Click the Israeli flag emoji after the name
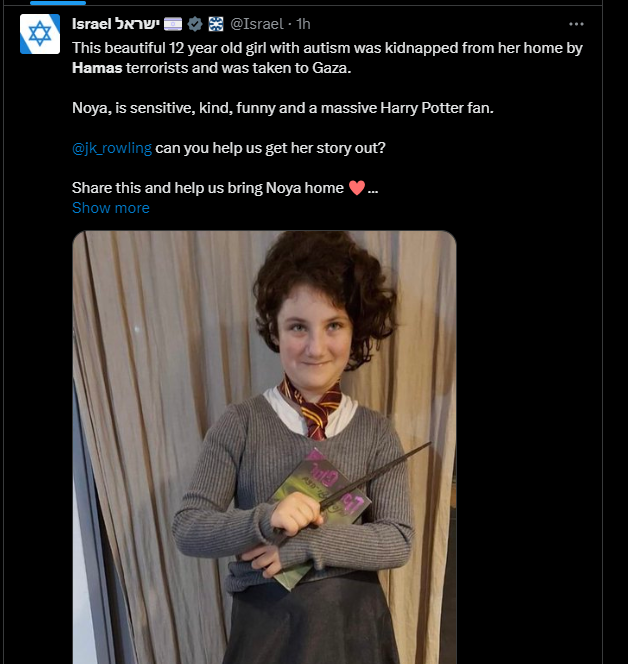Image resolution: width=628 pixels, height=664 pixels. click(173, 24)
